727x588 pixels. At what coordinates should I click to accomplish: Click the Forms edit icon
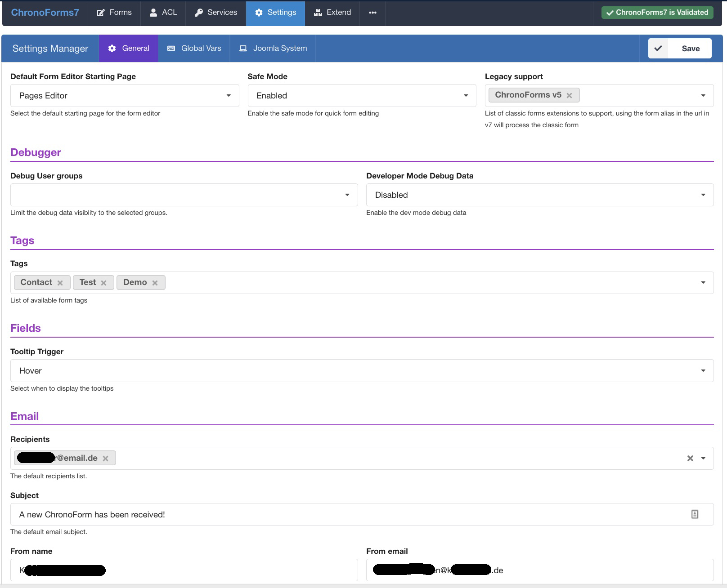pyautogui.click(x=101, y=13)
